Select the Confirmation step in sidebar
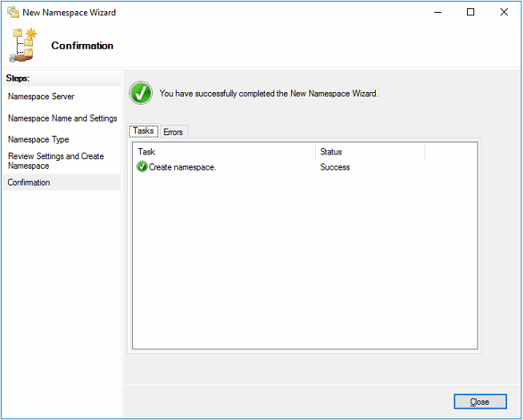Image resolution: width=523 pixels, height=420 pixels. 29,182
